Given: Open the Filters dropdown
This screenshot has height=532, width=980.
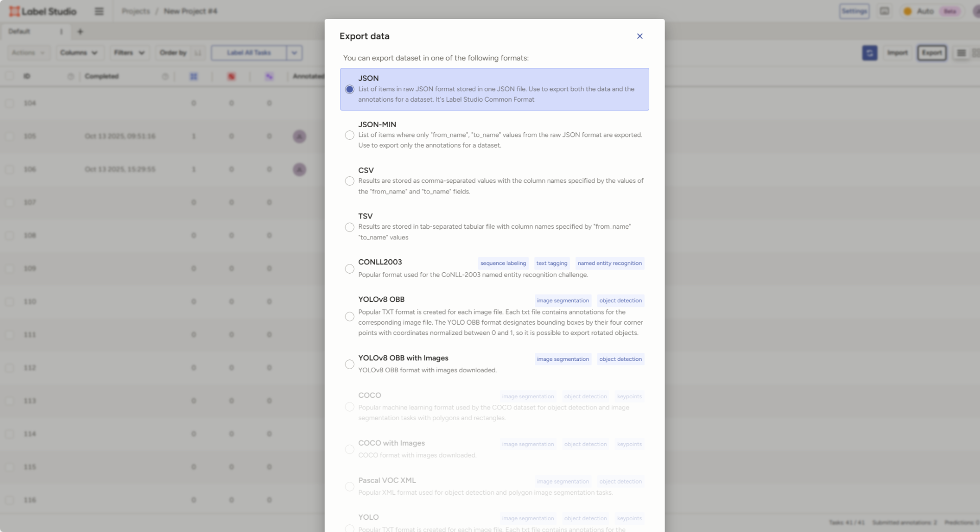Looking at the screenshot, I should 129,53.
